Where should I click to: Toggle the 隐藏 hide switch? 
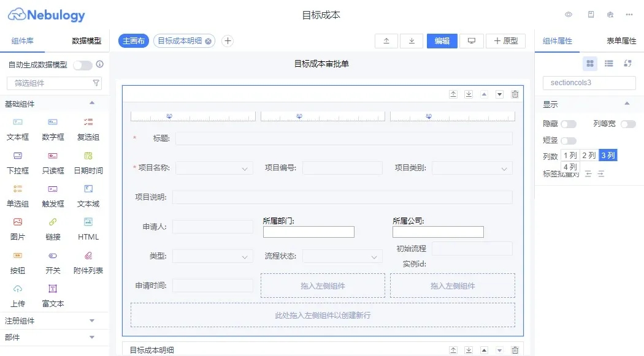(569, 124)
